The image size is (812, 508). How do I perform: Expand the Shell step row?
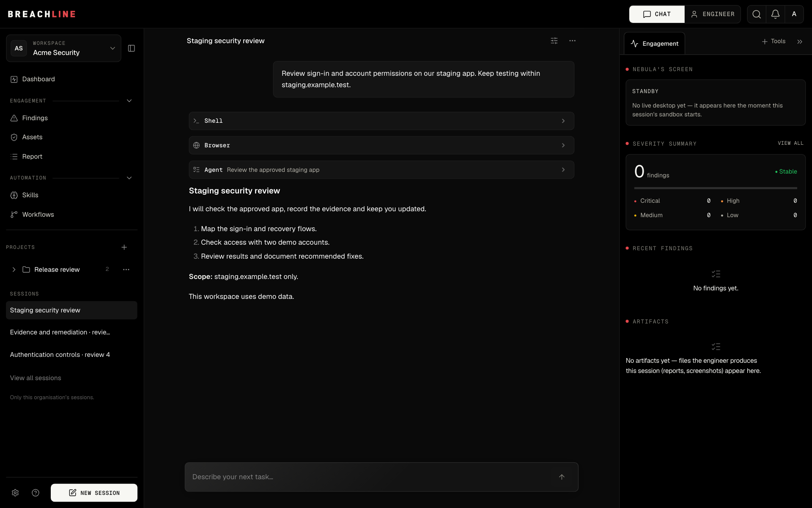381,121
